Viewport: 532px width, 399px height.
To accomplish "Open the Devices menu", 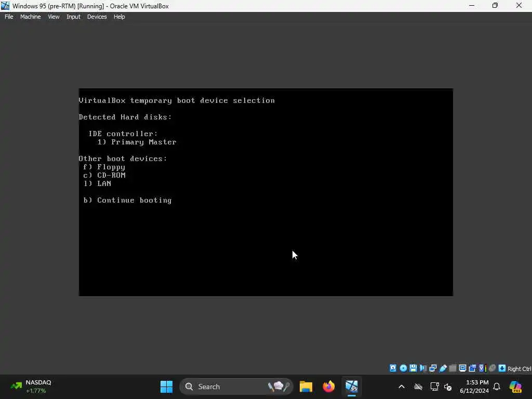I will [97, 17].
